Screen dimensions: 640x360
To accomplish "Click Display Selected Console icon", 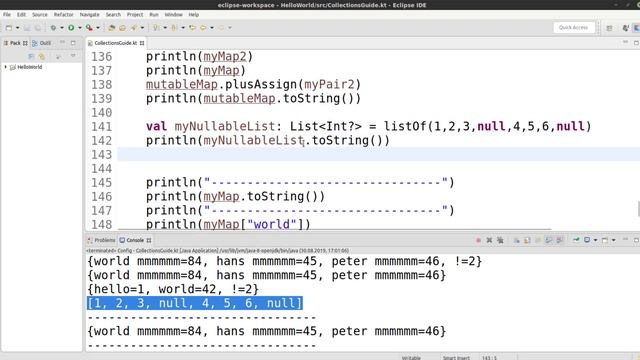I will [x=587, y=240].
